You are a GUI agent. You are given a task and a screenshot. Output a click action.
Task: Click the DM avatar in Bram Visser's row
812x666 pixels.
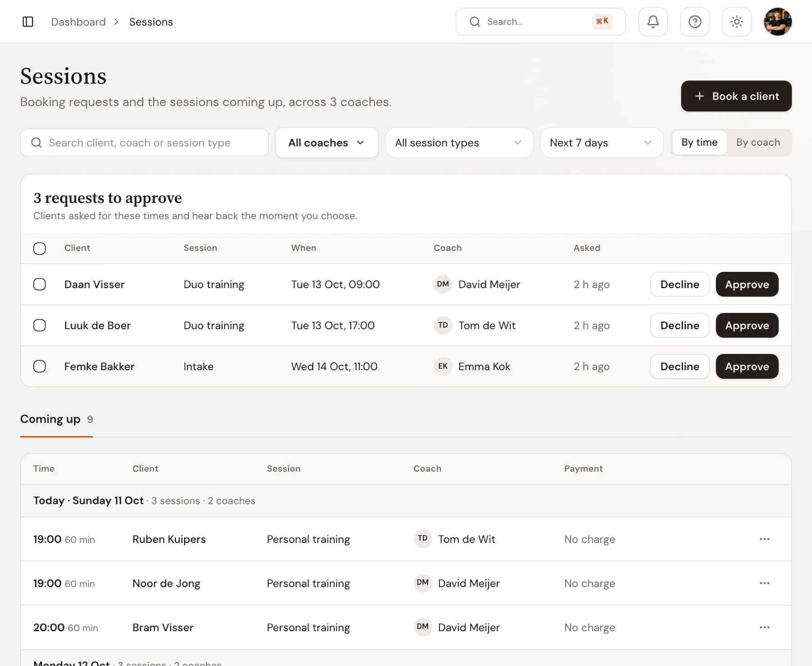[423, 628]
